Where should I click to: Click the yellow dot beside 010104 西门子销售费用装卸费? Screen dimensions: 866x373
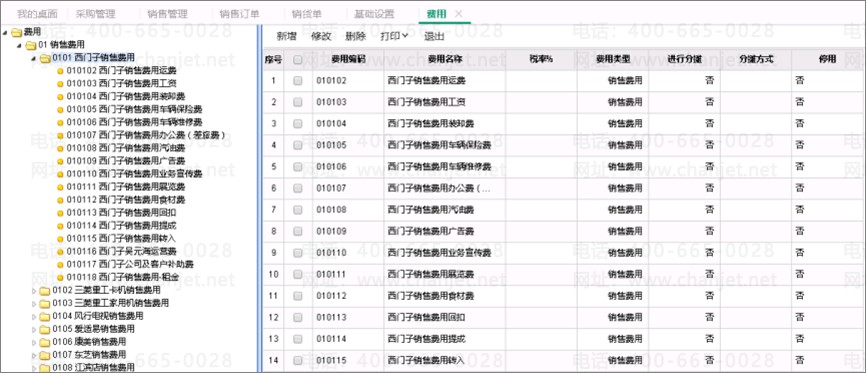pos(60,97)
